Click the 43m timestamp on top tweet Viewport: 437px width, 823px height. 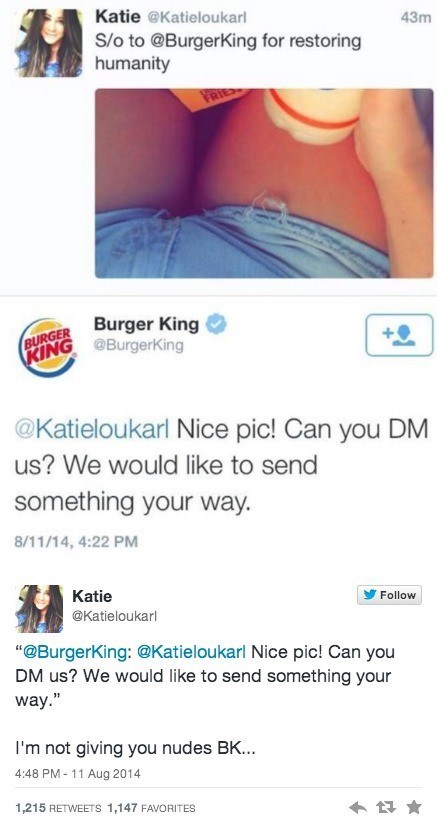coord(414,17)
